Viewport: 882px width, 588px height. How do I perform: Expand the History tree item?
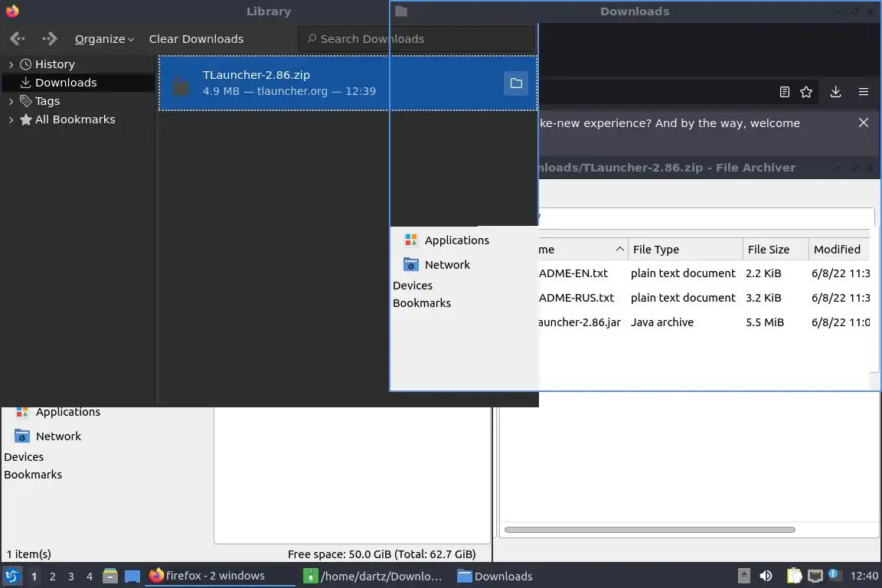(x=11, y=65)
